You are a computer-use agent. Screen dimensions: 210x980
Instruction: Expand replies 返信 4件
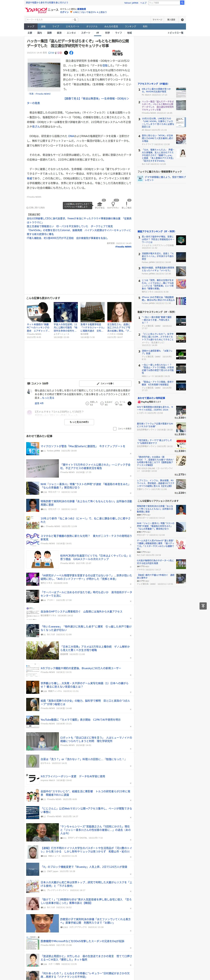(39, 403)
